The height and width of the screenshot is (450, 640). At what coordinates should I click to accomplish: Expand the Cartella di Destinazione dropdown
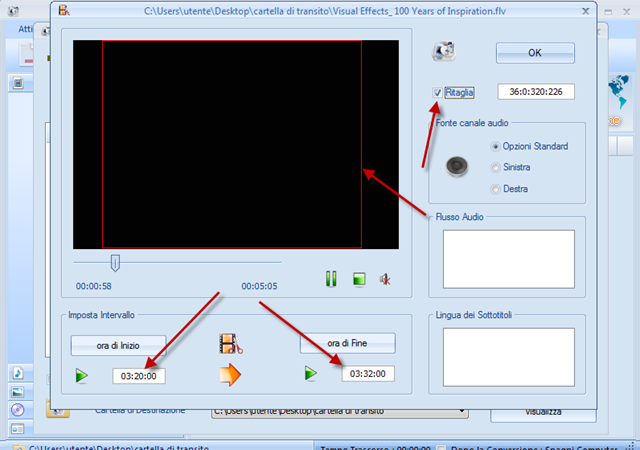pyautogui.click(x=462, y=411)
